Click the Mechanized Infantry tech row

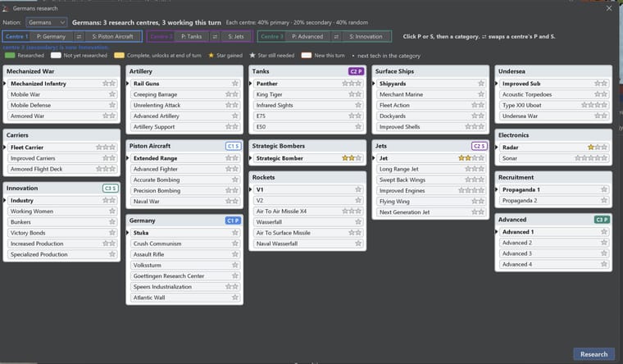[62, 84]
